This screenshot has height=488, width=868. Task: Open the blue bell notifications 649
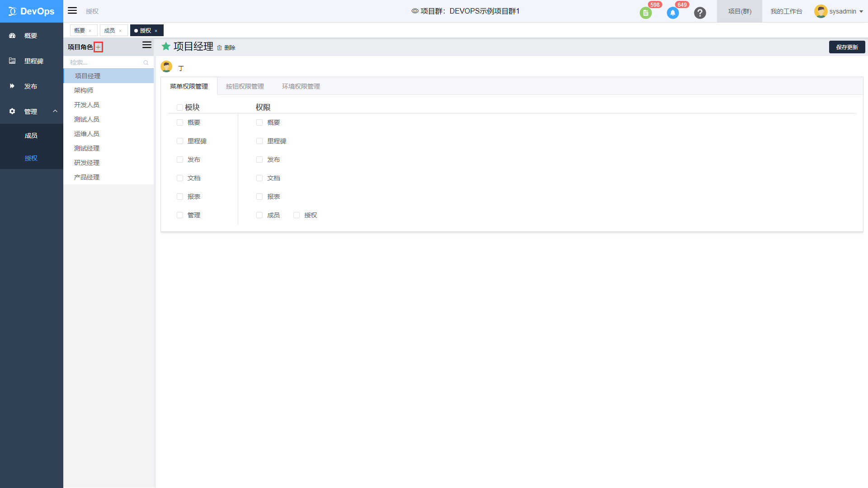pyautogui.click(x=673, y=13)
